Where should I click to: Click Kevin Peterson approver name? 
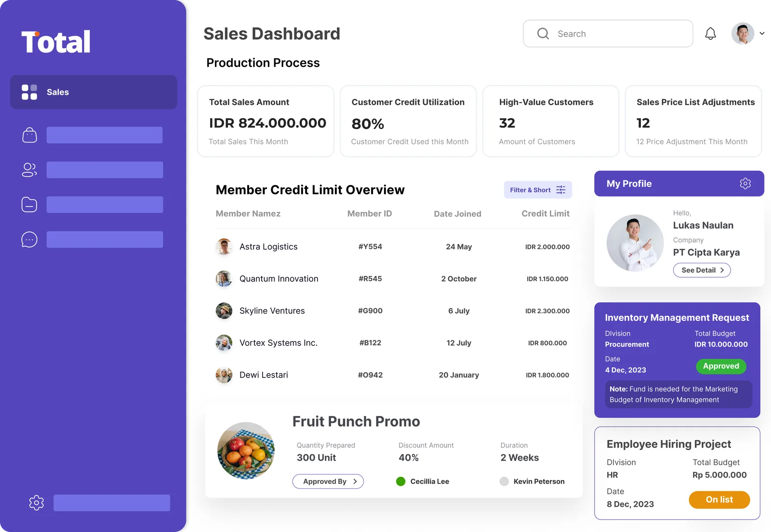pyautogui.click(x=539, y=481)
